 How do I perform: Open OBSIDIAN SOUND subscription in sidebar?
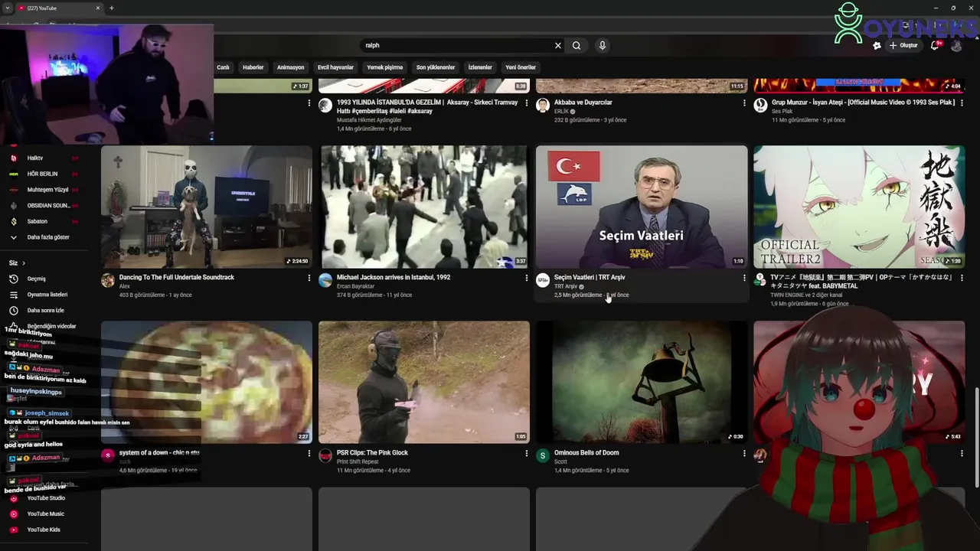tap(48, 205)
